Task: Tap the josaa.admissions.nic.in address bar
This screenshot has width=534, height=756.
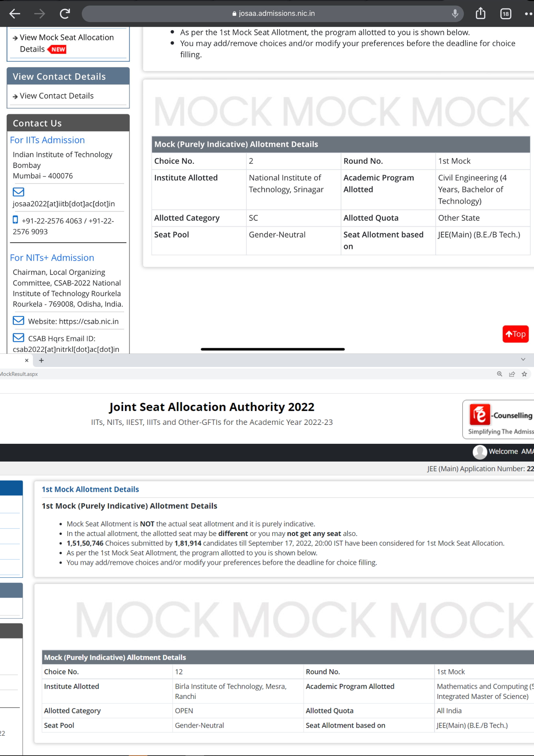Action: [x=272, y=14]
